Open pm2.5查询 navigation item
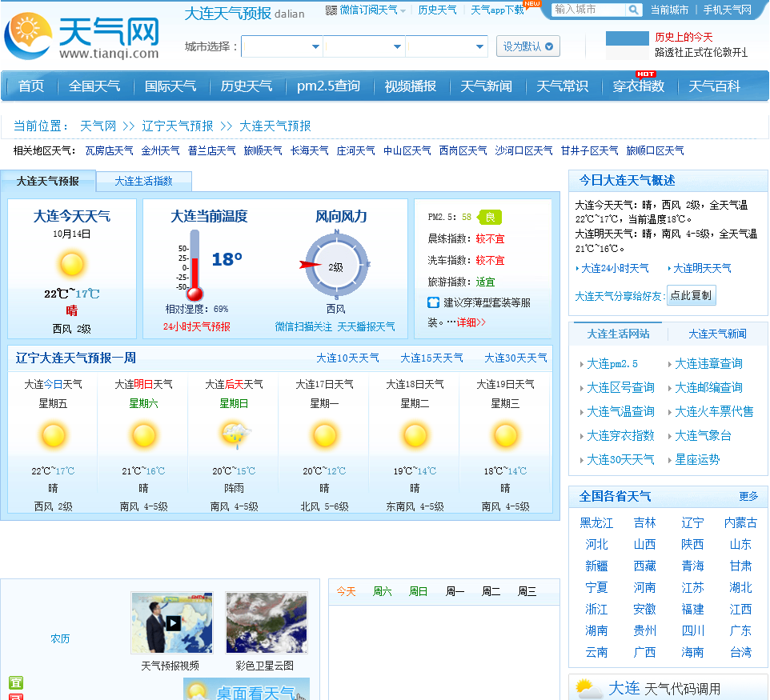This screenshot has height=700, width=770. (x=328, y=86)
